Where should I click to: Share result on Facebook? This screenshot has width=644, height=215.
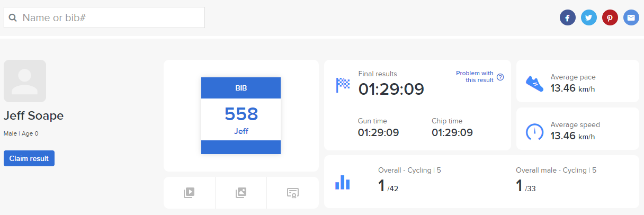(567, 18)
